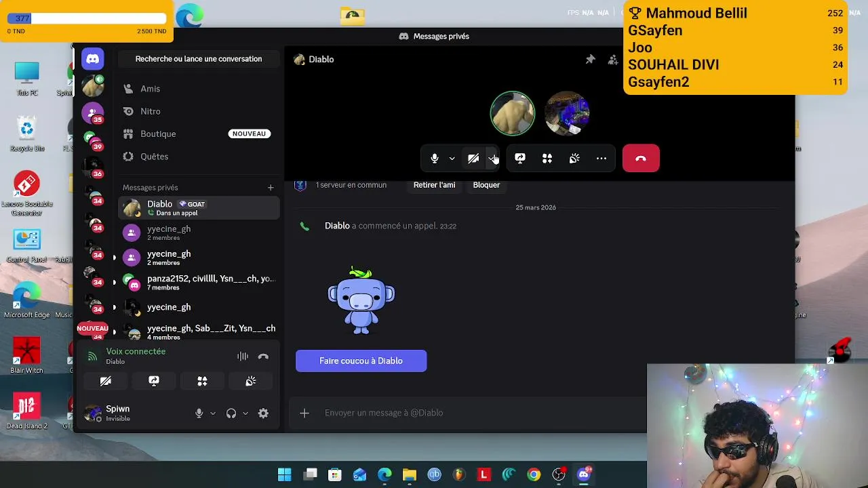Viewport: 868px width, 488px height.
Task: Click the Retirer l'ami button
Action: click(x=434, y=185)
